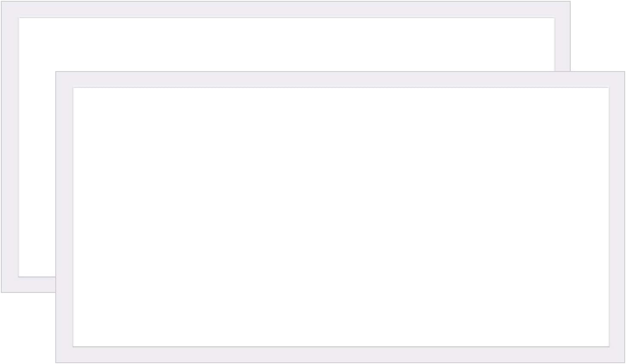Click the front panel's top-left border corner

[x=64, y=80]
